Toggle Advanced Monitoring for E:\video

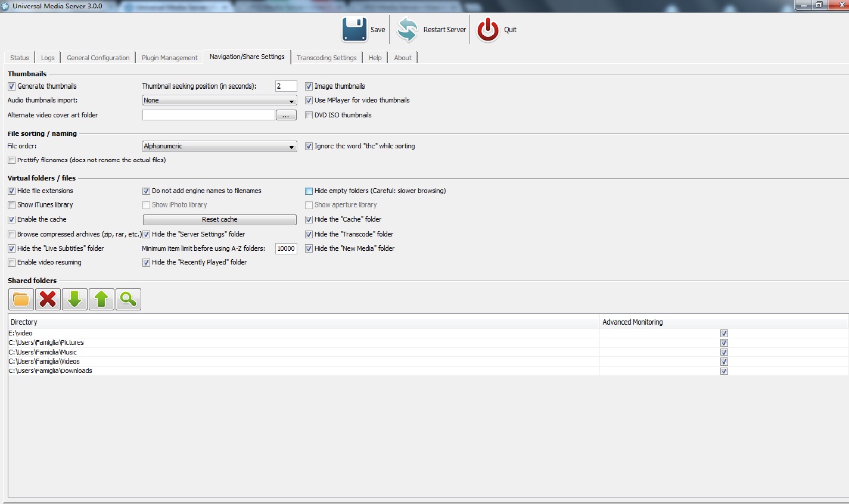coord(724,334)
